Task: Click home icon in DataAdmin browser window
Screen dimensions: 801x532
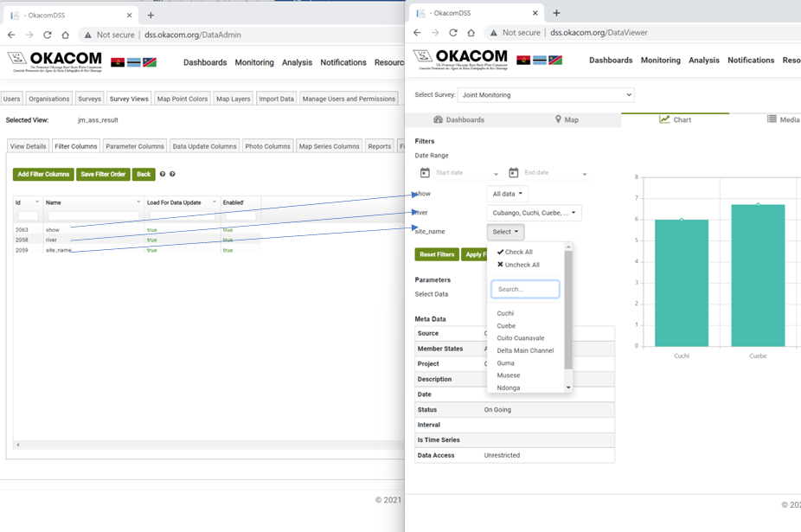Action: [x=66, y=35]
